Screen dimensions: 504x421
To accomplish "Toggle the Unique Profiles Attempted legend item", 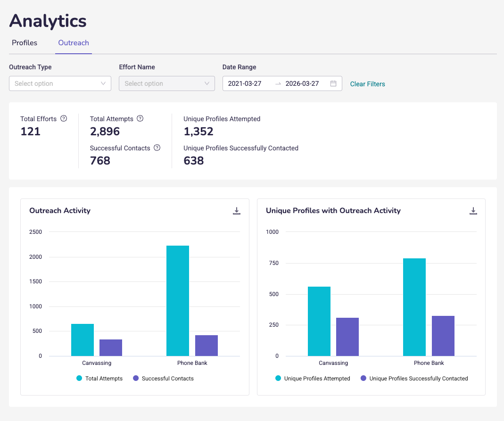I will [313, 378].
